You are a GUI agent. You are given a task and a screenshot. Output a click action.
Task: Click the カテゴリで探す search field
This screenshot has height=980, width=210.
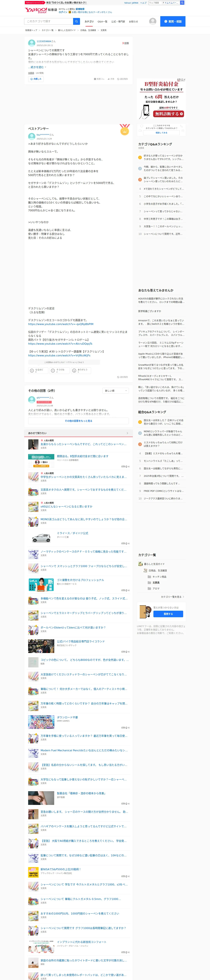tap(49, 21)
